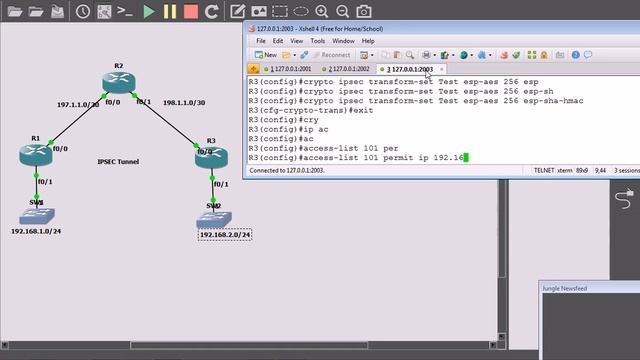Open console to all devices
The width and height of the screenshot is (640, 360).
tap(124, 11)
